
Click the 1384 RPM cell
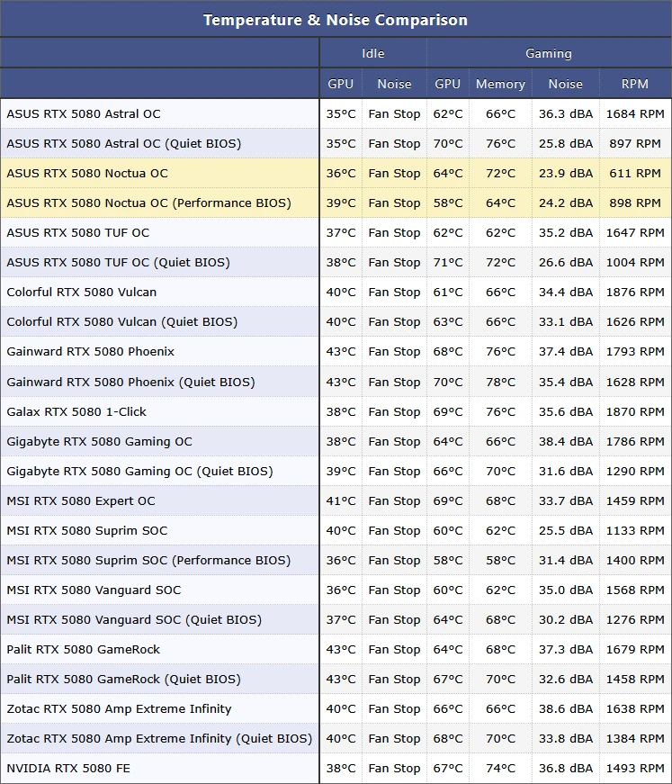tap(635, 739)
